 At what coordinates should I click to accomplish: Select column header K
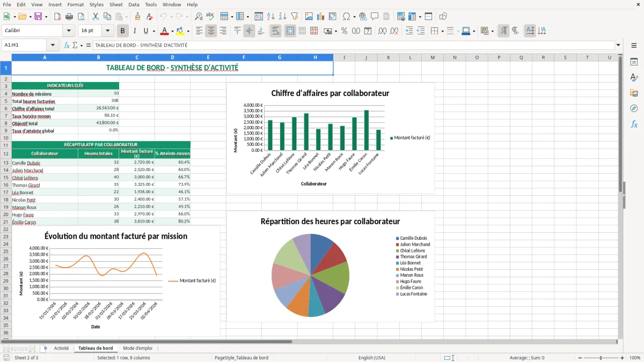click(388, 57)
